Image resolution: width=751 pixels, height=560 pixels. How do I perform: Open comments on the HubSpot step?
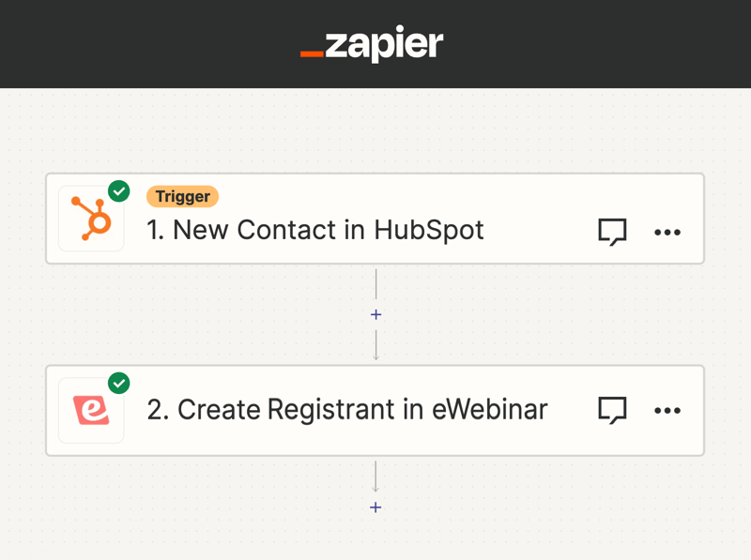tap(612, 232)
